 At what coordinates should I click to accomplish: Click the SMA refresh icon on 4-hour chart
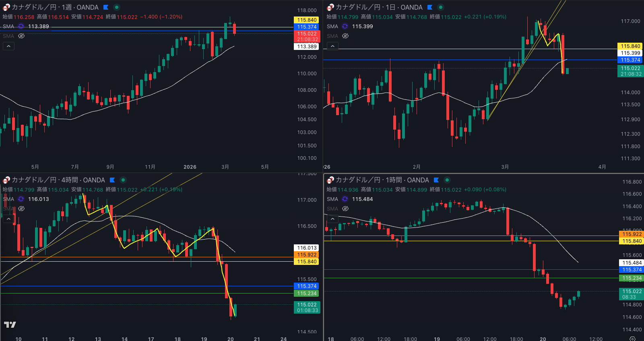(21, 199)
